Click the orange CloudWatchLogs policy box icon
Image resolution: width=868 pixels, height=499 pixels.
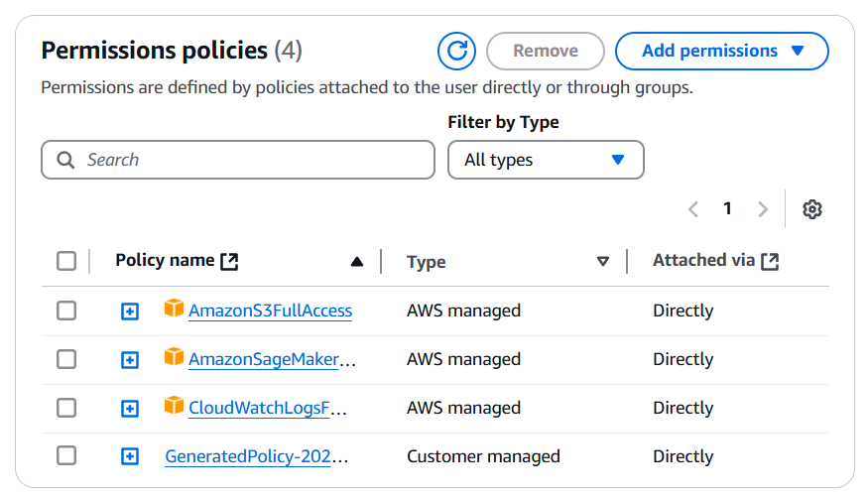pyautogui.click(x=174, y=406)
